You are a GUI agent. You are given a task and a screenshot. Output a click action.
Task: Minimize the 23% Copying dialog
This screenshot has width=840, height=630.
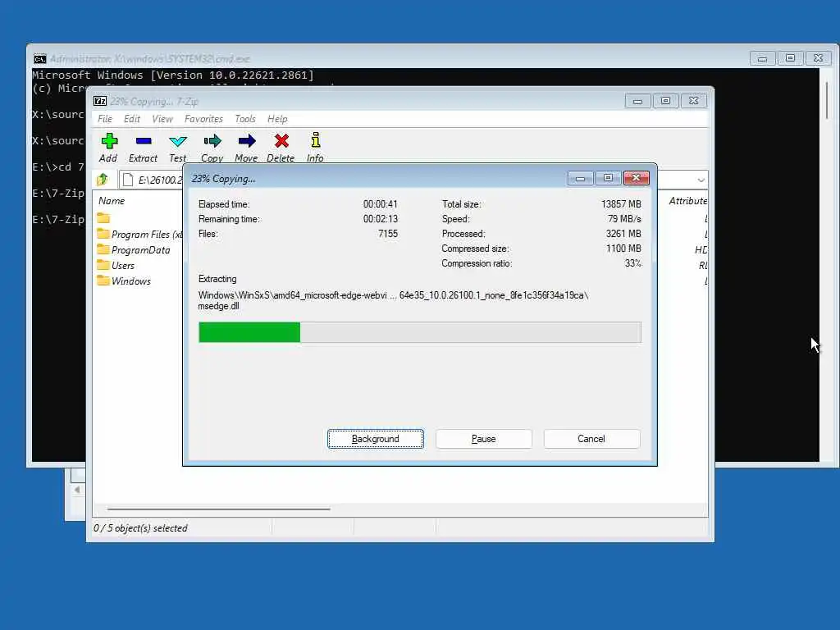pyautogui.click(x=580, y=178)
